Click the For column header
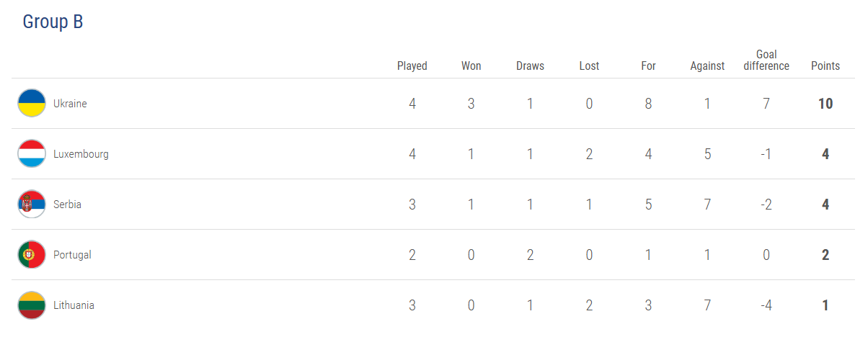Image resolution: width=868 pixels, height=337 pixels. [648, 66]
